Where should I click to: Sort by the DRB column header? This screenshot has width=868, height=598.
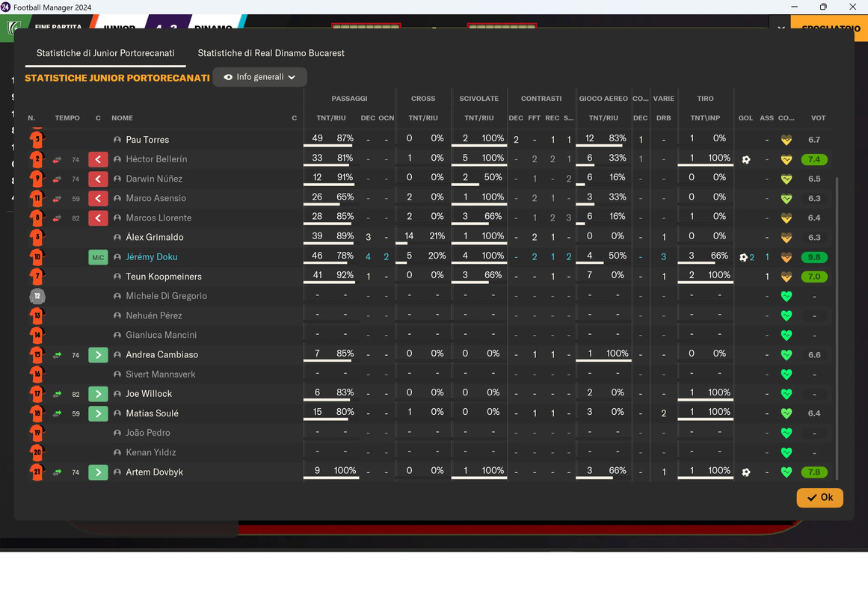663,118
